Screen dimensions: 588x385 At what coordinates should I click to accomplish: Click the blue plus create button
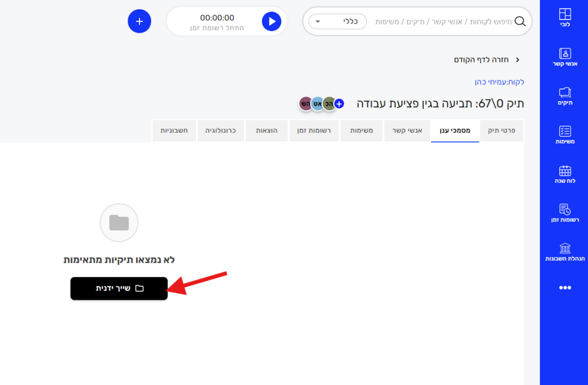tap(139, 21)
